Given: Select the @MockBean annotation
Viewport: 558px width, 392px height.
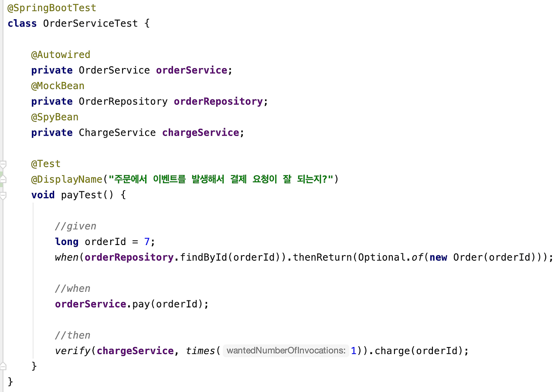Looking at the screenshot, I should click(x=58, y=86).
